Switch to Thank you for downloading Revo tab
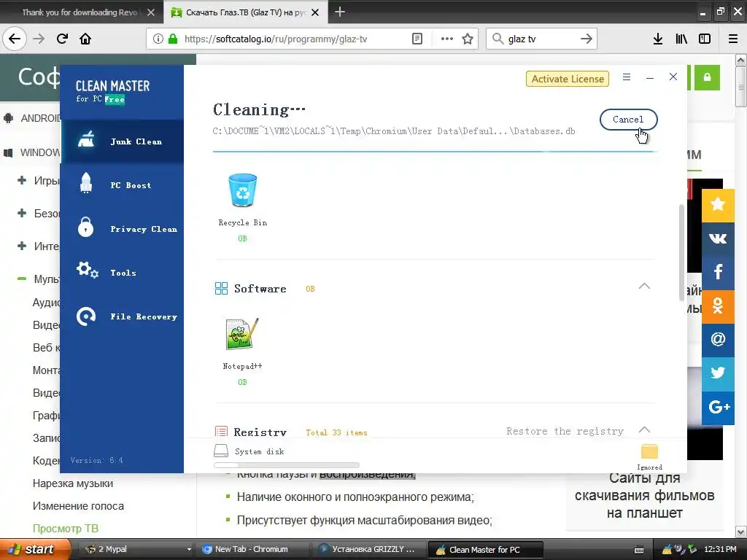 pos(80,12)
